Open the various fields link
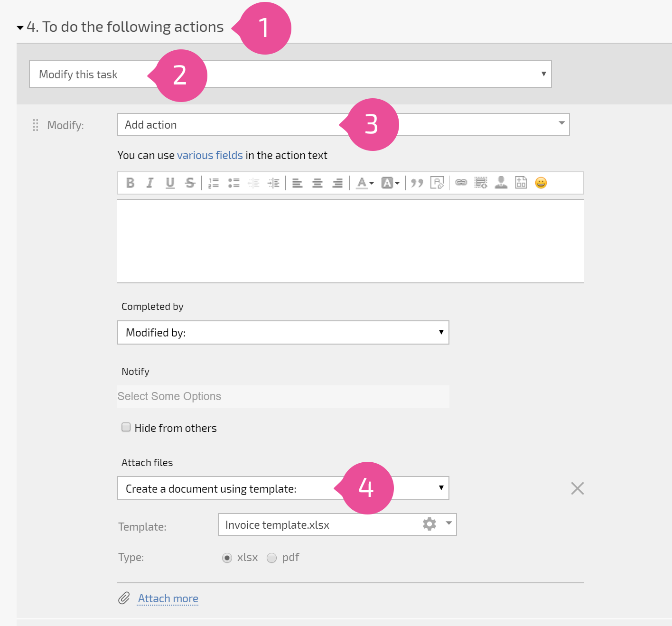Viewport: 672px width, 626px height. pos(210,155)
